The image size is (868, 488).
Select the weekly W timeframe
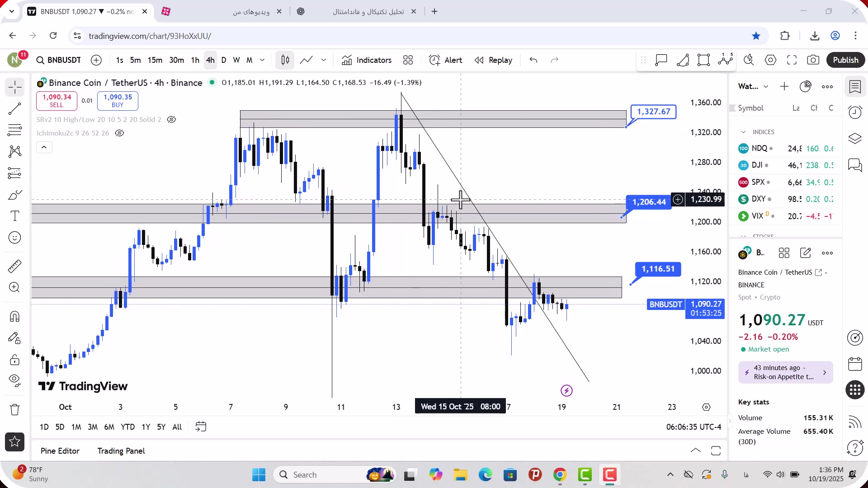click(x=236, y=60)
